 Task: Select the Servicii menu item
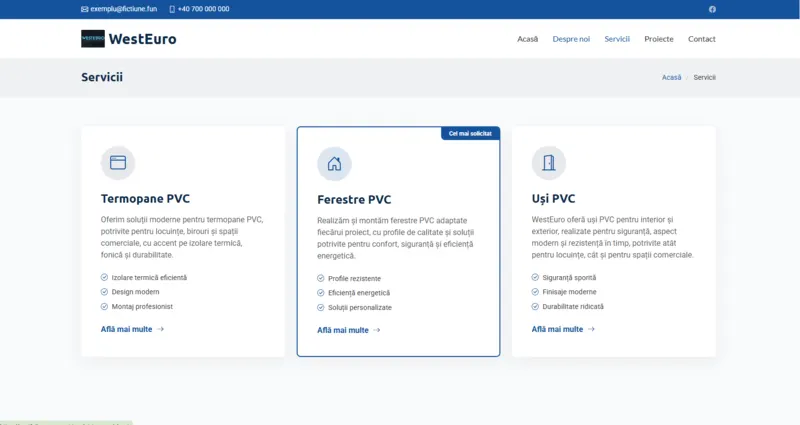pos(617,39)
